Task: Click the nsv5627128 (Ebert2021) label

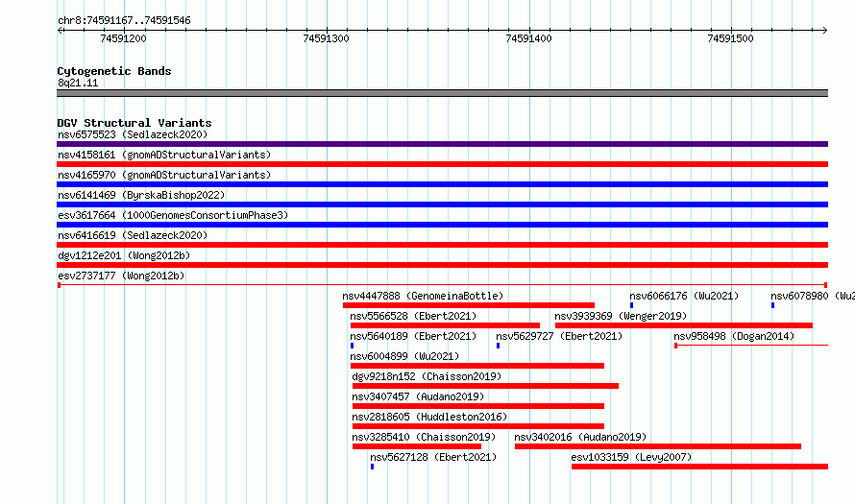Action: (433, 457)
